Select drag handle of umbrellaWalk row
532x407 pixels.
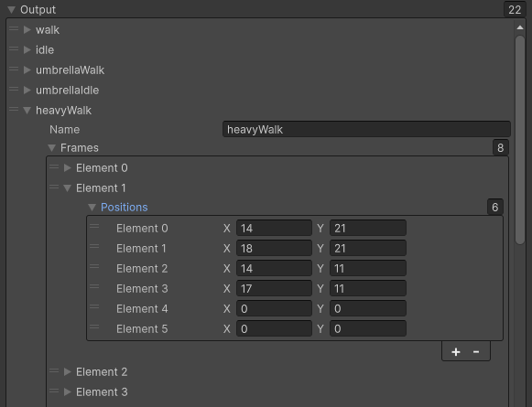point(14,69)
